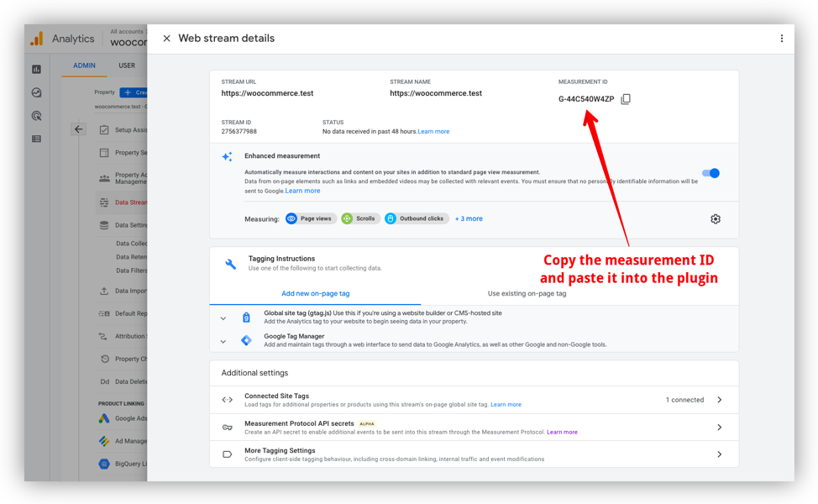Select the ADMIN tab
The height and width of the screenshot is (504, 818).
coord(84,66)
